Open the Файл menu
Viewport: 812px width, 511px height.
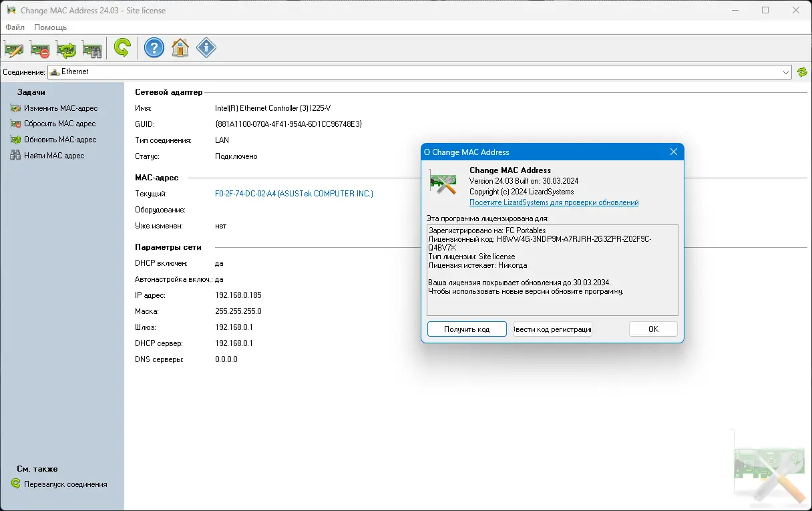[15, 27]
